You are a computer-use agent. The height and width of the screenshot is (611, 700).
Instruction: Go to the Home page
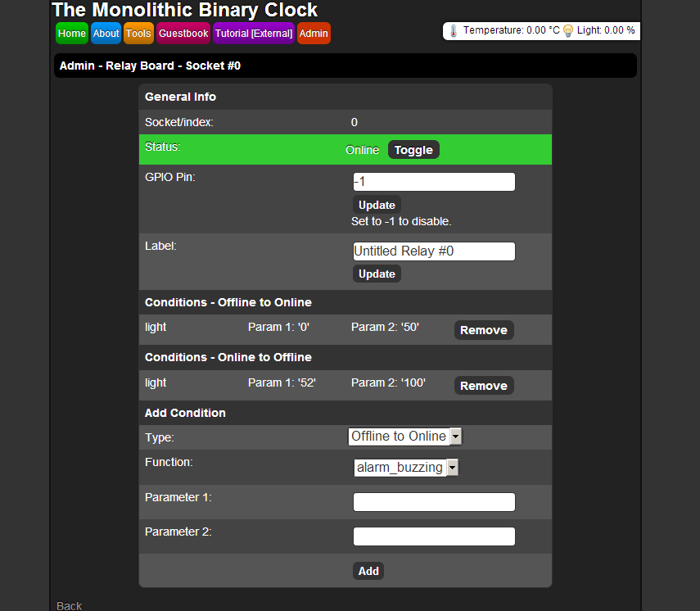(72, 34)
